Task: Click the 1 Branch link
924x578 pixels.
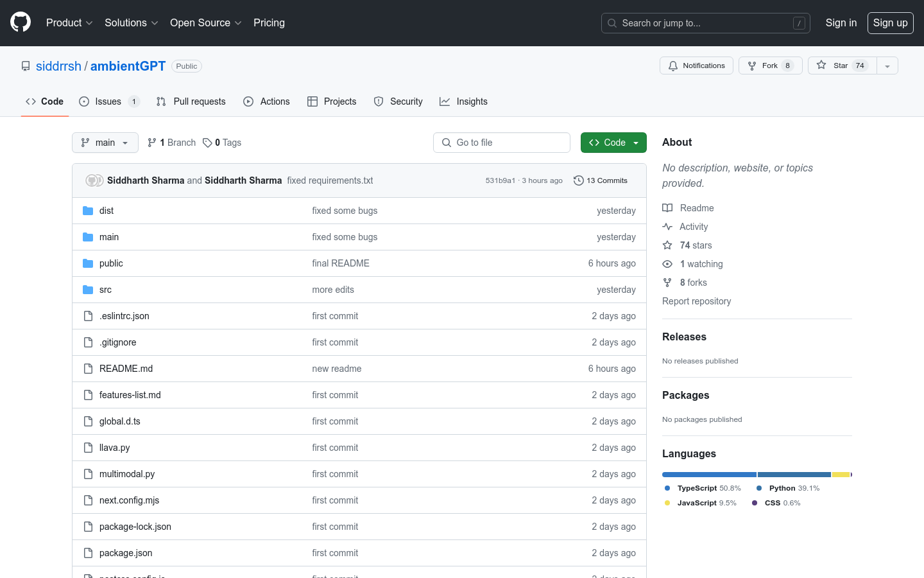Action: click(x=171, y=143)
